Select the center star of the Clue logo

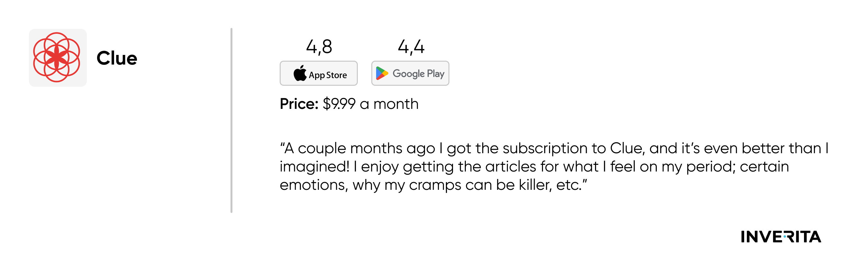pos(57,57)
